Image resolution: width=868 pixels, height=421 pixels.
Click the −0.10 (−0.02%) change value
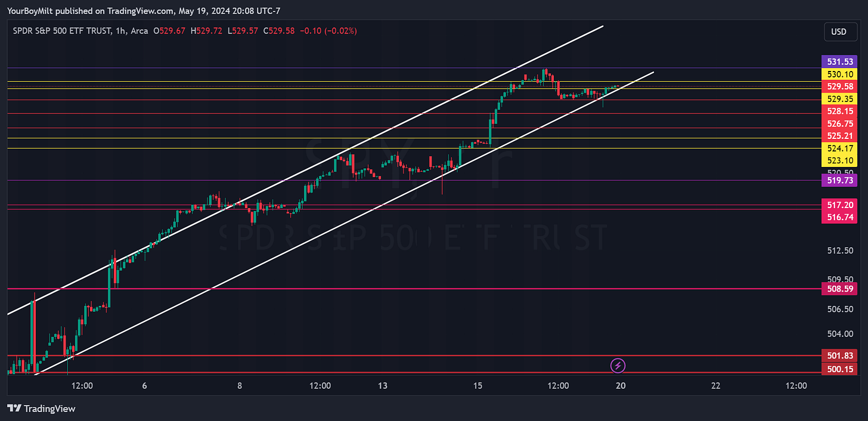328,31
